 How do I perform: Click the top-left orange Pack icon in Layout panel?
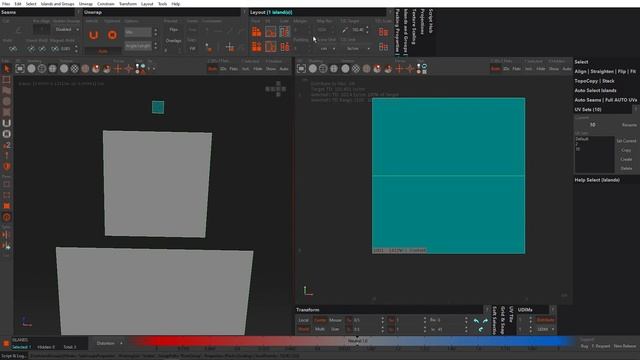click(256, 31)
